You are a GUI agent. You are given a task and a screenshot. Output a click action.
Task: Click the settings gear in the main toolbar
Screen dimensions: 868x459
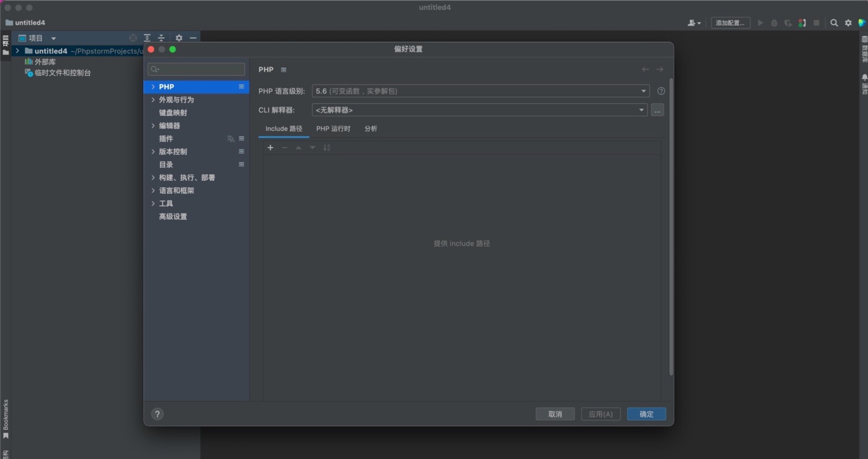point(848,23)
